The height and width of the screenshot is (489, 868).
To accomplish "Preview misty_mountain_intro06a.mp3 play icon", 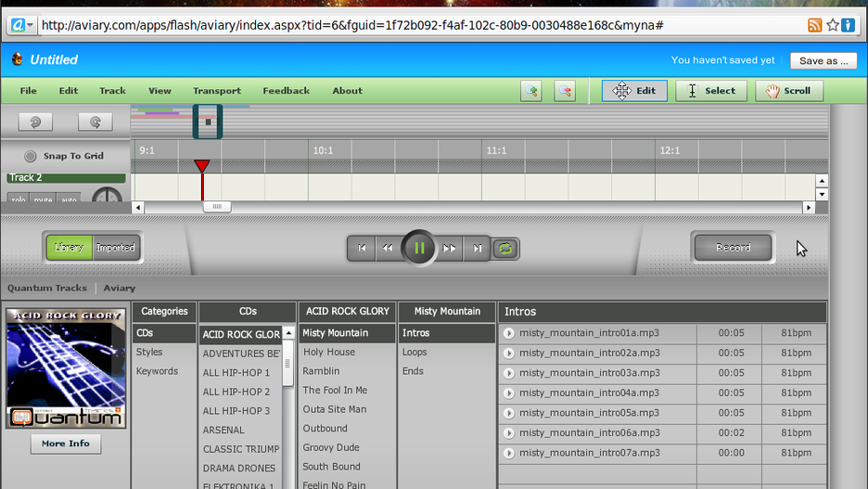I will (509, 433).
